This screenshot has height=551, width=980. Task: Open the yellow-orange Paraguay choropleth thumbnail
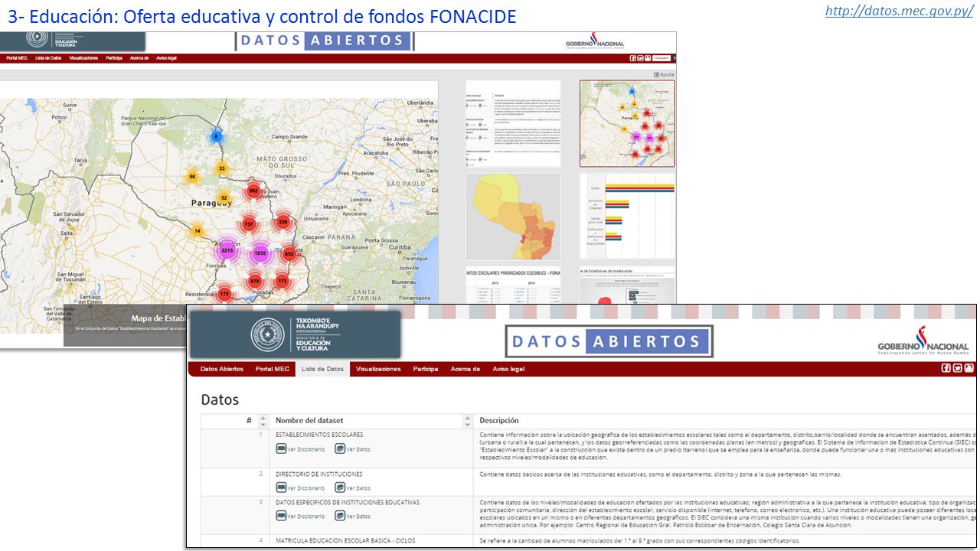click(513, 217)
